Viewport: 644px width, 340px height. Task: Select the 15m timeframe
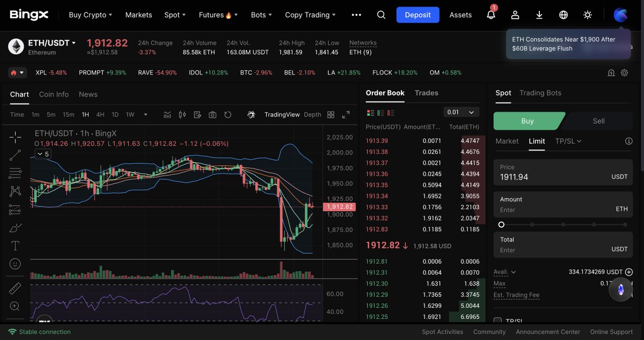pyautogui.click(x=68, y=114)
